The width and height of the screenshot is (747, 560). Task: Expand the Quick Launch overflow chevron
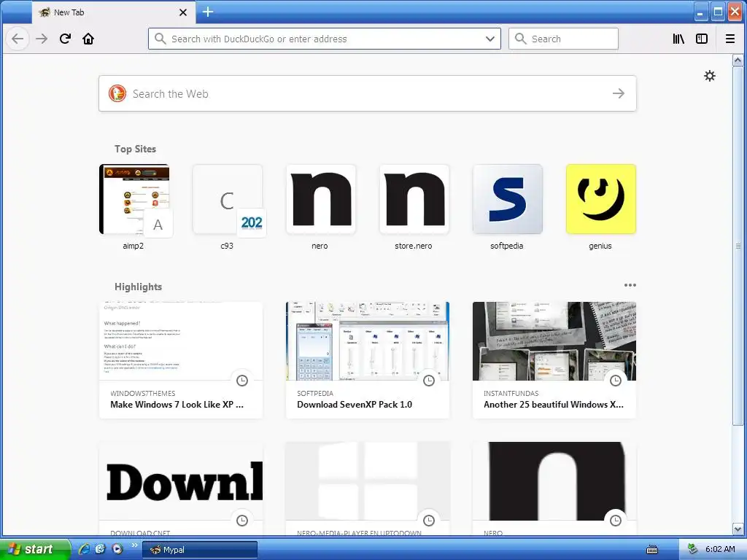tap(134, 545)
